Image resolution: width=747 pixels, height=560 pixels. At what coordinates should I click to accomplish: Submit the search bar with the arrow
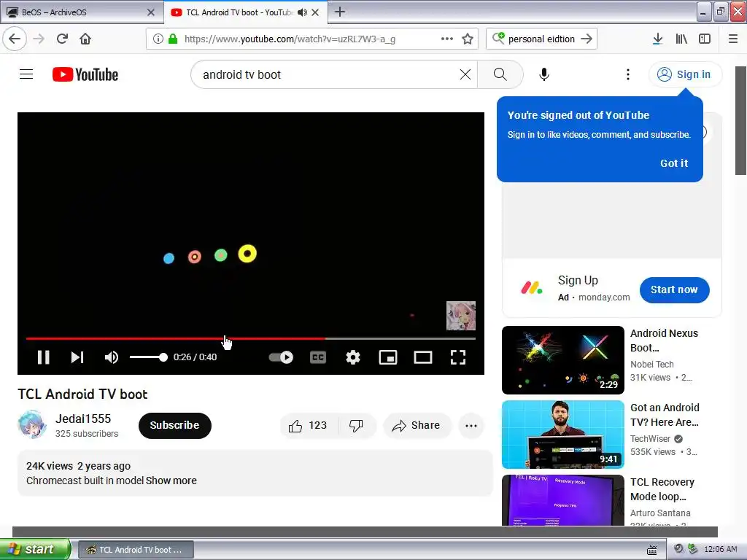[x=587, y=39]
